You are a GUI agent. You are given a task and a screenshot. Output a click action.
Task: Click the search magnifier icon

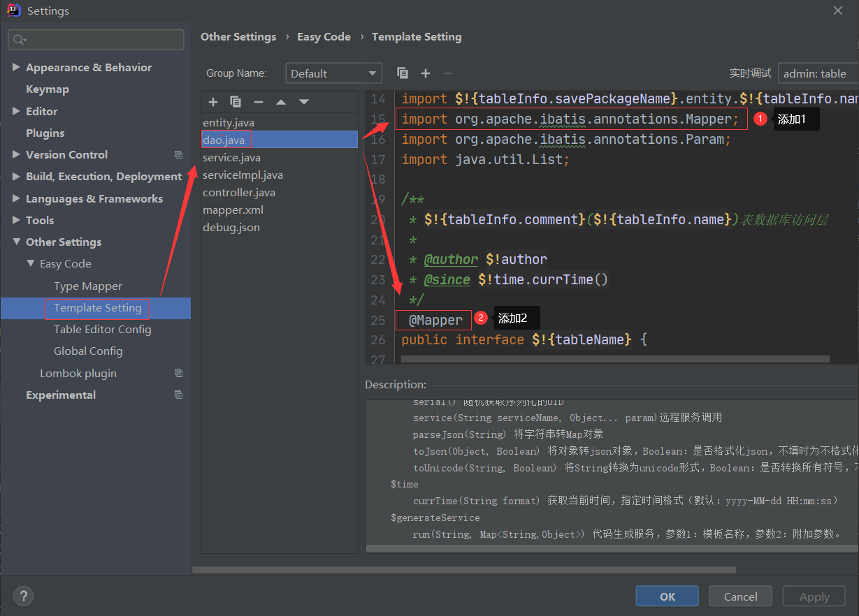[x=19, y=40]
